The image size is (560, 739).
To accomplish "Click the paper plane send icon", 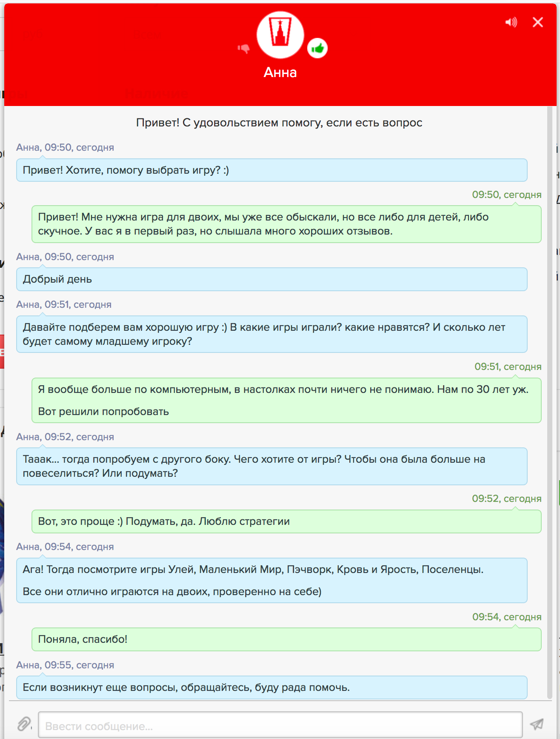I will pyautogui.click(x=537, y=724).
